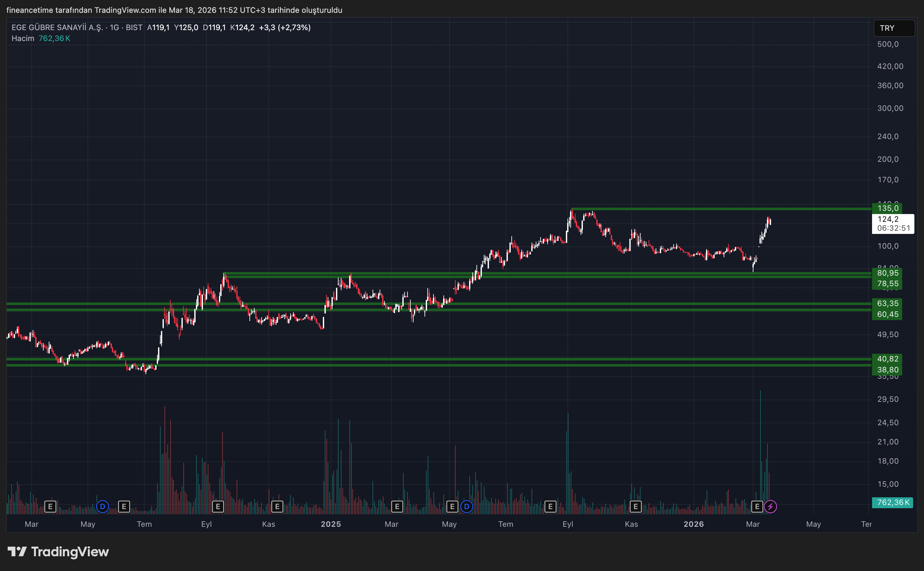Select the 63,35 support level label
This screenshot has height=571, width=924.
[887, 304]
